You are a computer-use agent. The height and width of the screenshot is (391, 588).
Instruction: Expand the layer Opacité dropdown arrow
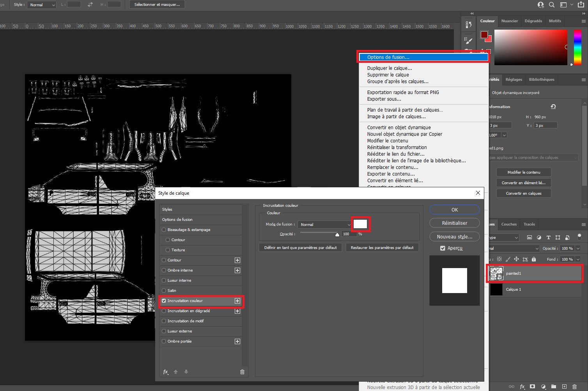point(578,248)
